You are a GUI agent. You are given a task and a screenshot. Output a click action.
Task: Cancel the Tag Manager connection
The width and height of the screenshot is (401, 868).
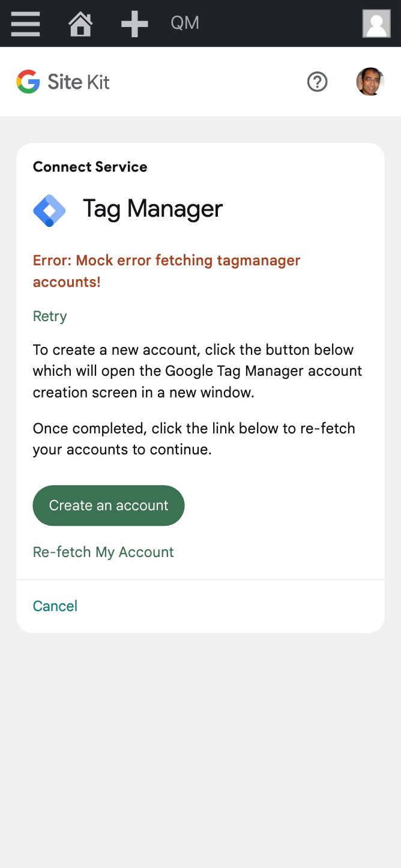coord(55,606)
